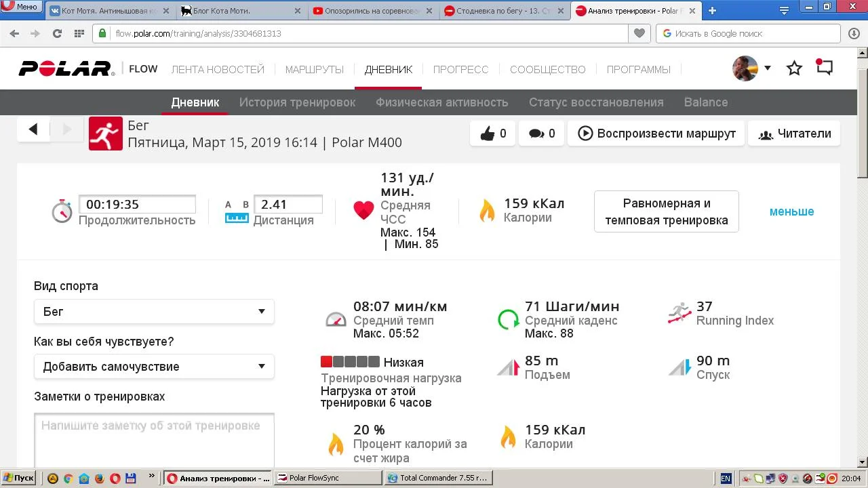Image resolution: width=868 pixels, height=488 pixels.
Task: Open the Добавить самочувствие dropdown
Action: point(154,367)
